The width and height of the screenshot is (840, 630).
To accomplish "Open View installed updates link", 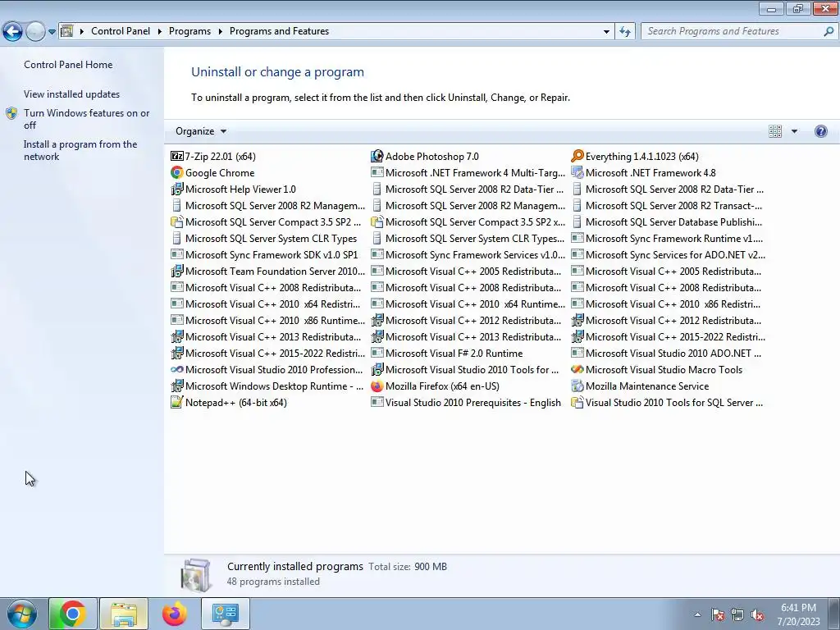I will [x=72, y=94].
